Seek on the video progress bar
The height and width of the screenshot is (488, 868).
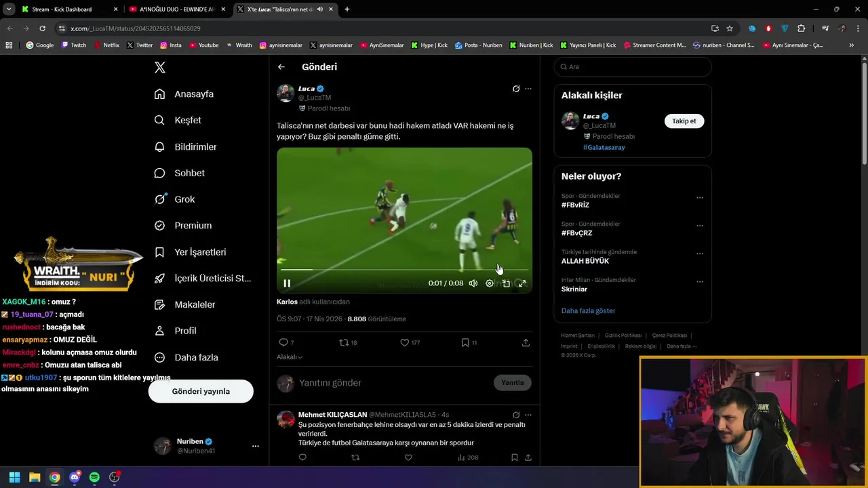pyautogui.click(x=404, y=270)
